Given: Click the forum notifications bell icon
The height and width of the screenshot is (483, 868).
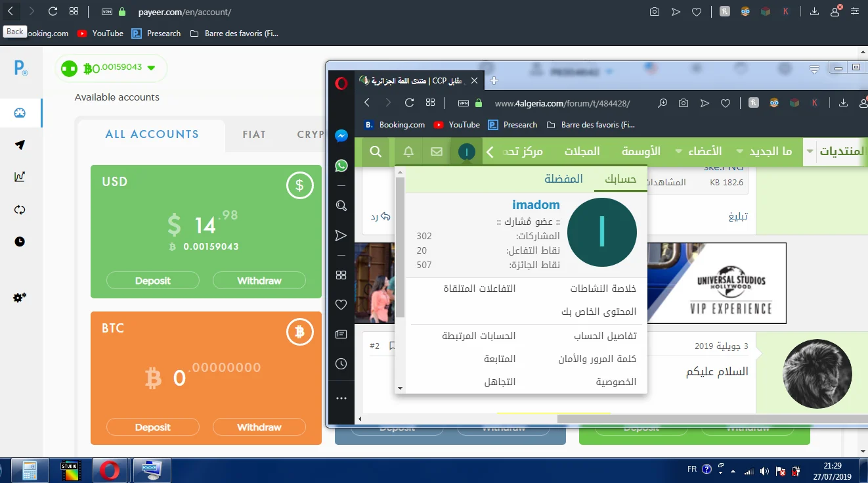Looking at the screenshot, I should click(408, 152).
